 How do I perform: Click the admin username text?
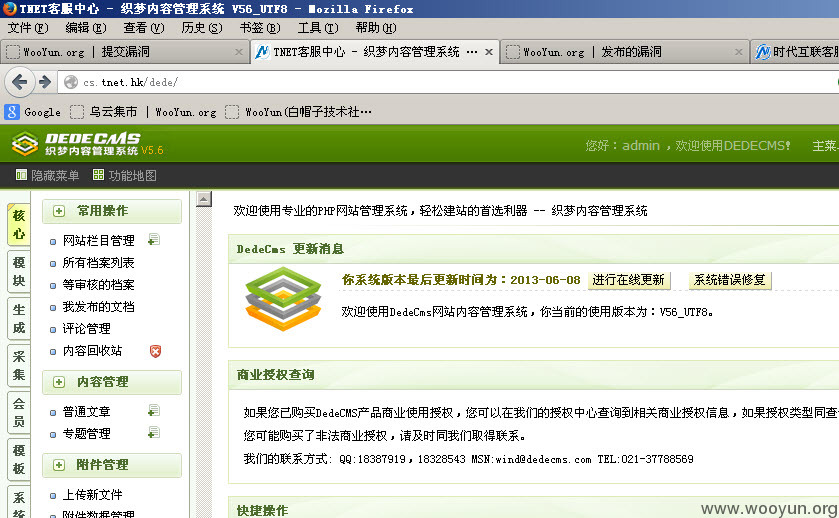tap(640, 146)
